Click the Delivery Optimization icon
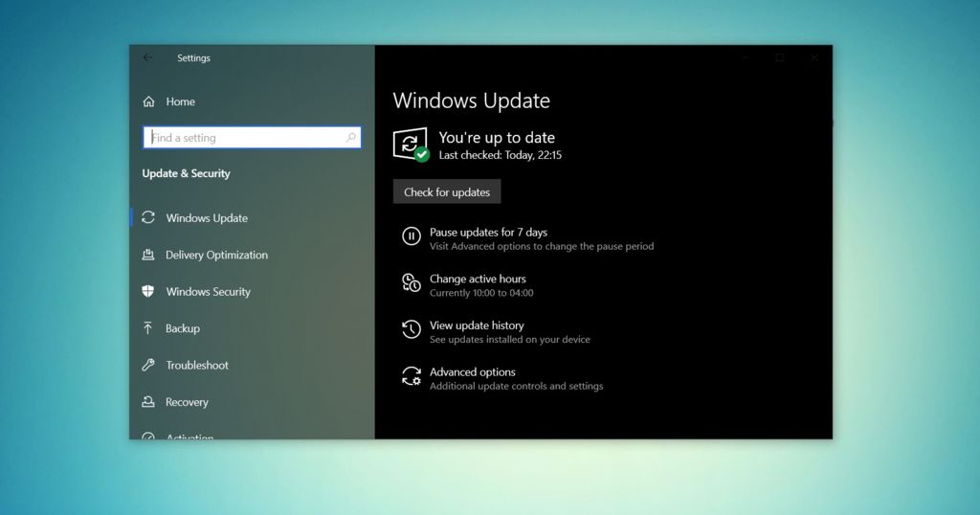Screen dimensions: 980x515 point(148,255)
